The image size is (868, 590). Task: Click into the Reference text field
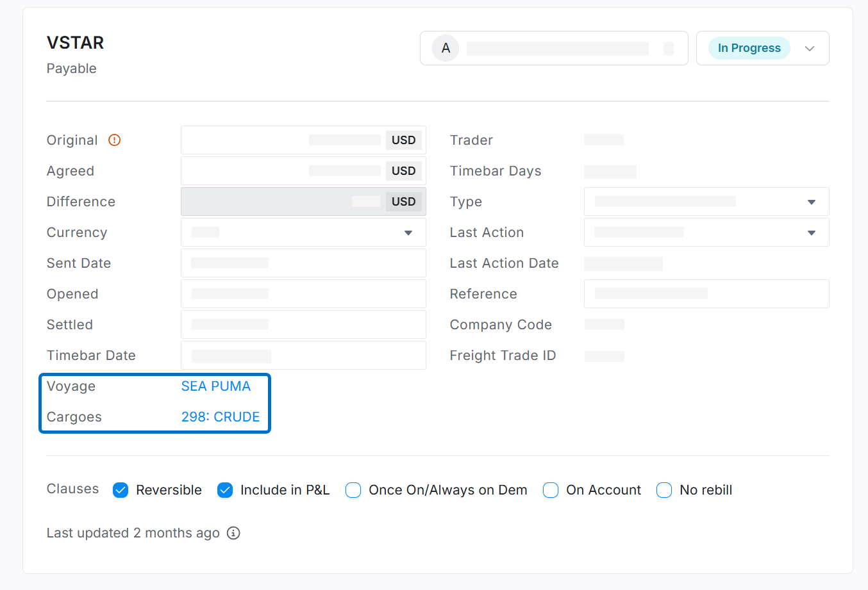tap(706, 294)
